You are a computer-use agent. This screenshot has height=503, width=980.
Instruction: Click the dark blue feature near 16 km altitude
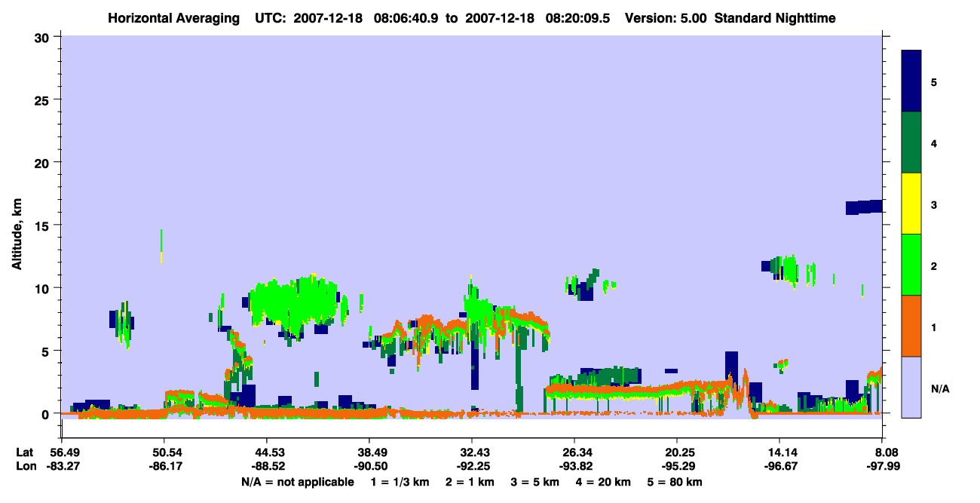(864, 207)
